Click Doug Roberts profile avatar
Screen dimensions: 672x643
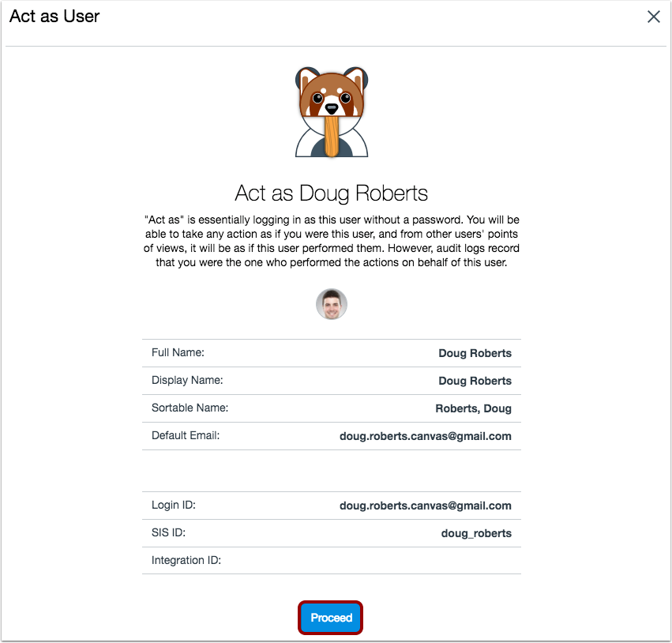pyautogui.click(x=331, y=304)
